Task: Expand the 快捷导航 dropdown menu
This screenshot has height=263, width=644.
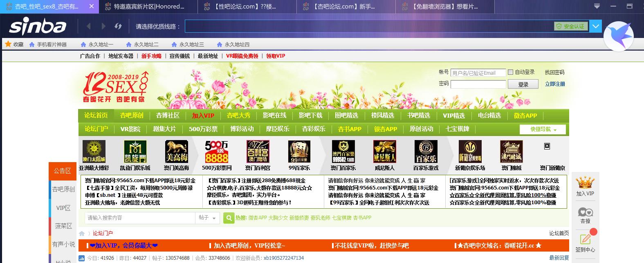Action: pos(543,129)
